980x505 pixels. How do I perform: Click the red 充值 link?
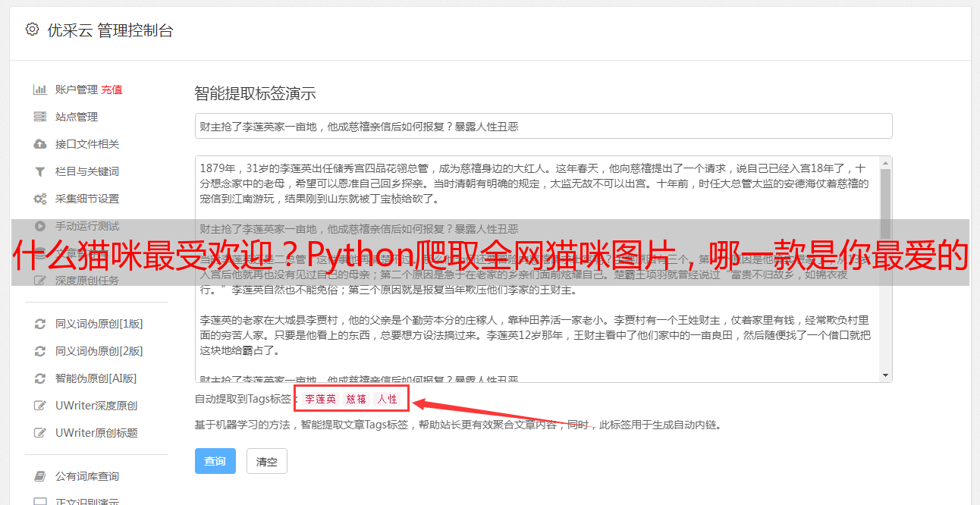(x=112, y=89)
